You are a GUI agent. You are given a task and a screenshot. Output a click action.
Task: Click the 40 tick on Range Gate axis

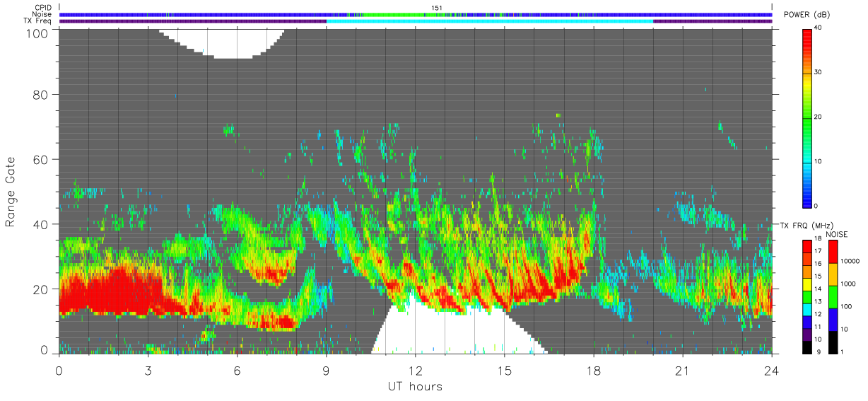coord(41,225)
